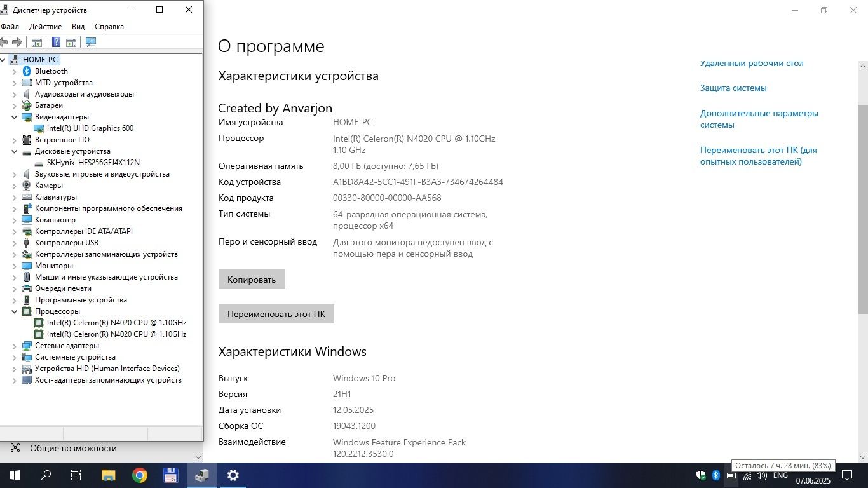Viewport: 868px width, 488px height.
Task: Expand the Звуковые, игровые и видеоустройства node
Action: 15,174
